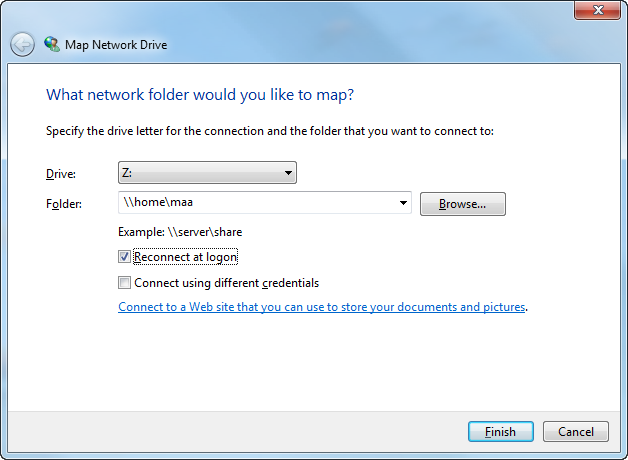Click the Browse... button

click(x=462, y=204)
